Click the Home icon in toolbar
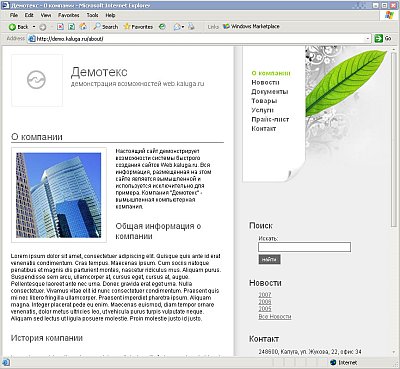This screenshot has height=369, width=400. click(83, 26)
